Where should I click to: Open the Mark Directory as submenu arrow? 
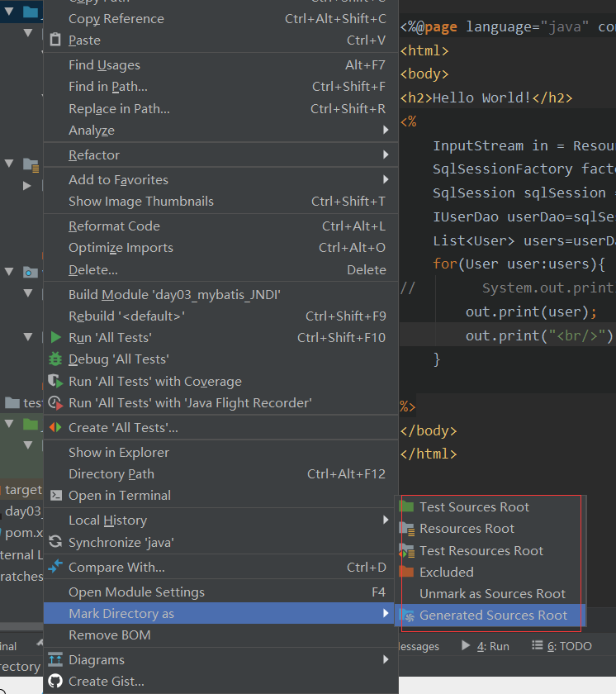coord(386,613)
